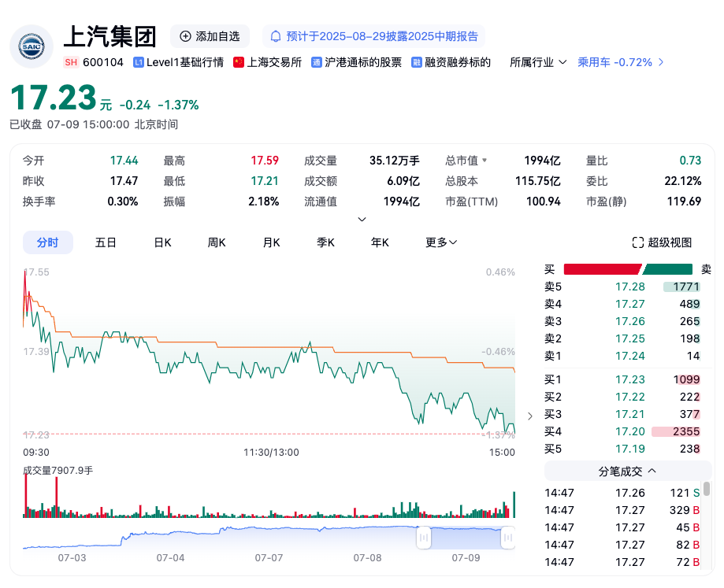Click the 最低 value 17.21

coord(265,181)
